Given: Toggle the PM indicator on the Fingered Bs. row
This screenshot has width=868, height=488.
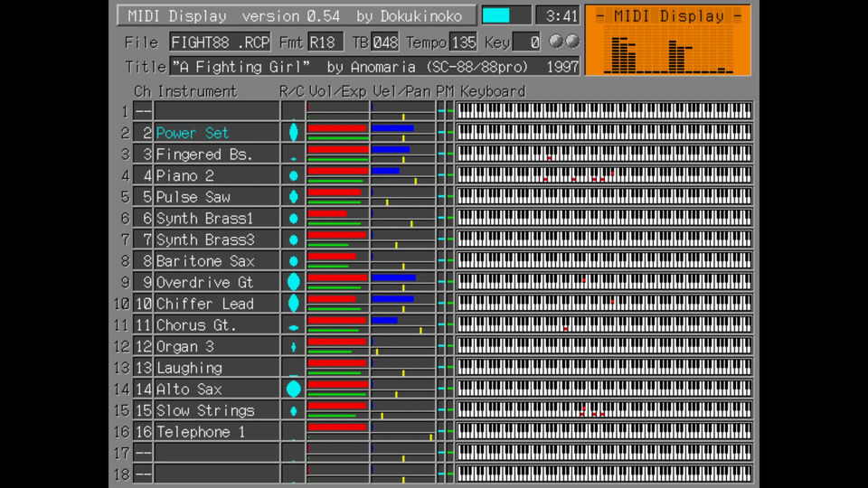Looking at the screenshot, I should tap(445, 154).
